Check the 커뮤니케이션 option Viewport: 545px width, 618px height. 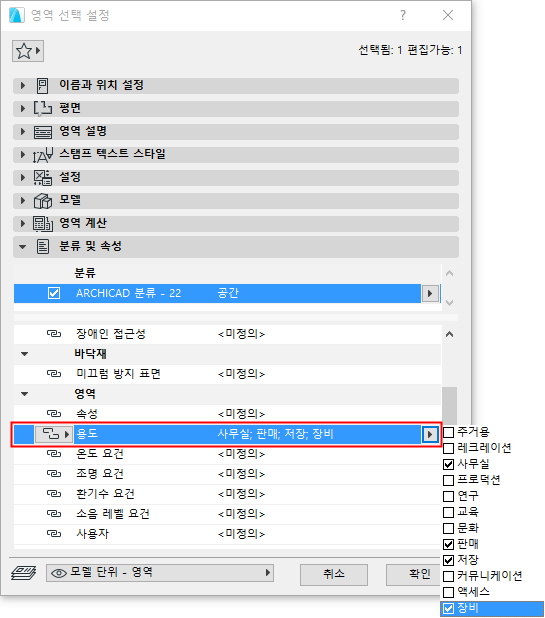[x=448, y=576]
